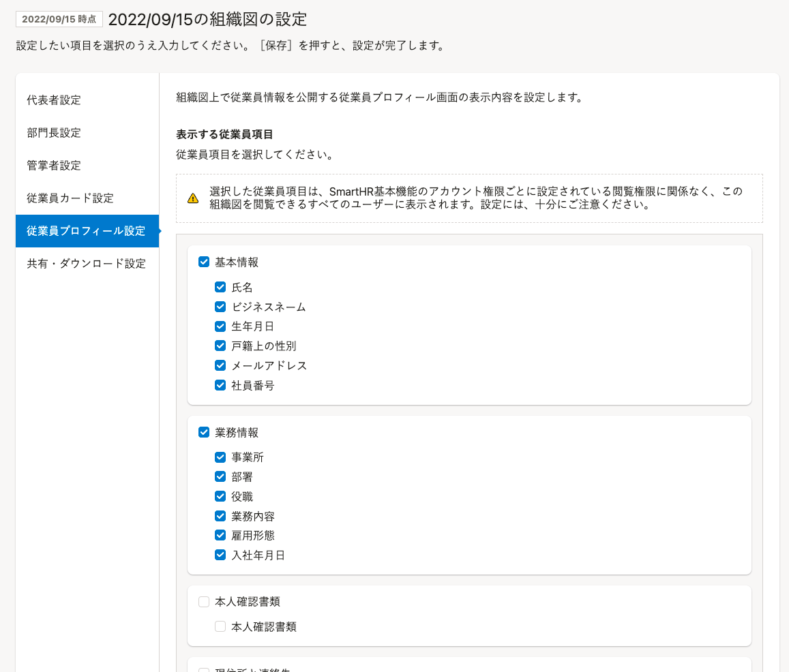Uncheck the 業務情報 group checkbox
789x672 pixels.
click(204, 432)
